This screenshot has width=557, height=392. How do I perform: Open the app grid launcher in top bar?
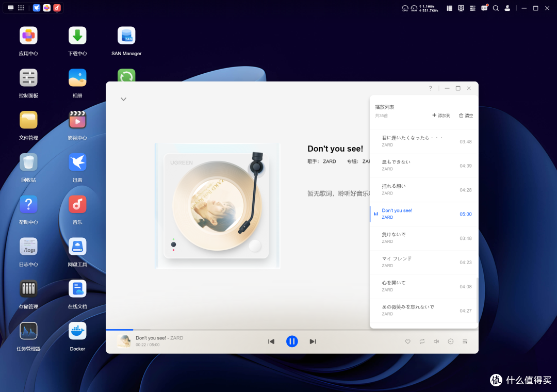click(x=21, y=8)
